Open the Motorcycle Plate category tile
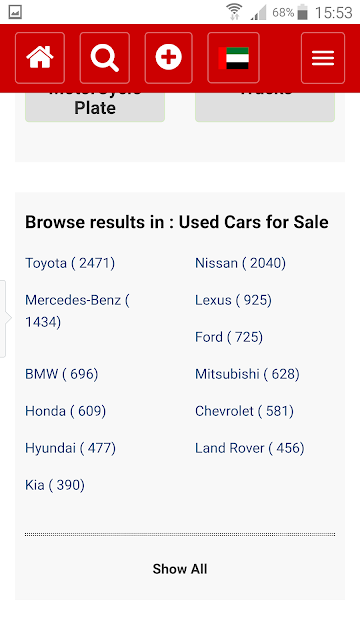The height and width of the screenshot is (640, 360). click(x=95, y=107)
